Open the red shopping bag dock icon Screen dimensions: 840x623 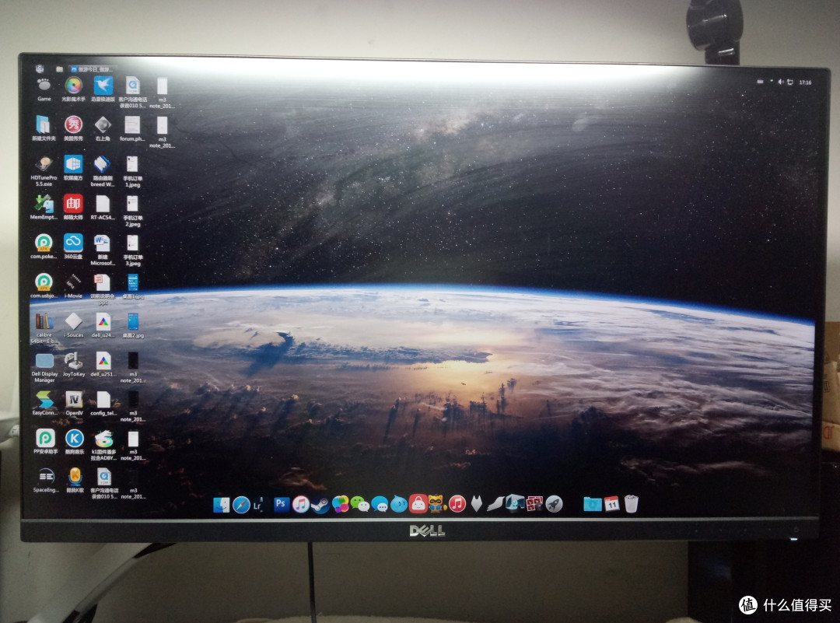coord(418,503)
